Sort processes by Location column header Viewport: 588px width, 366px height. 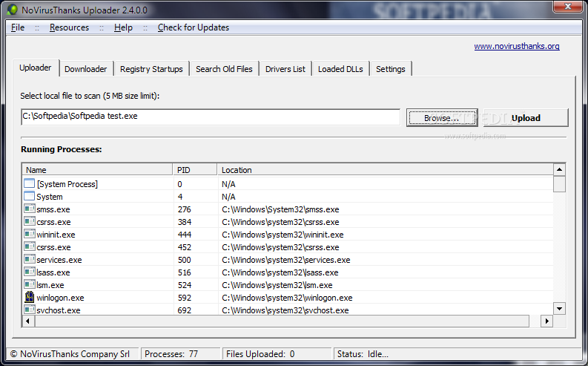coord(385,170)
